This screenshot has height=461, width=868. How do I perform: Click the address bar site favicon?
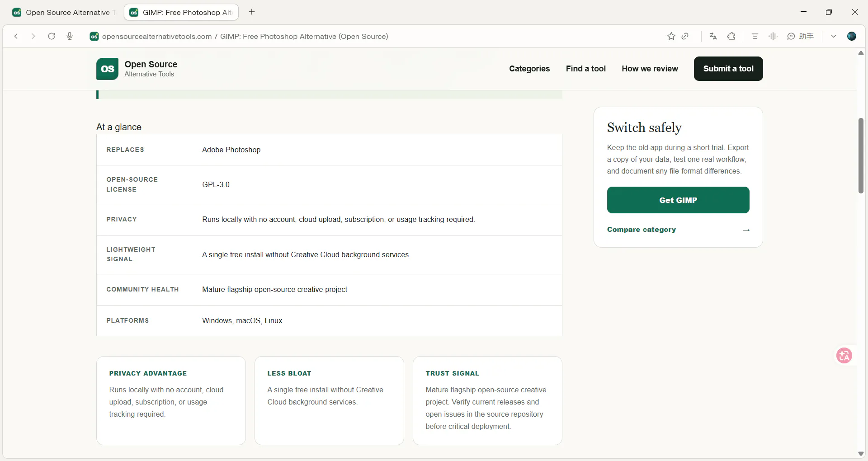[94, 36]
